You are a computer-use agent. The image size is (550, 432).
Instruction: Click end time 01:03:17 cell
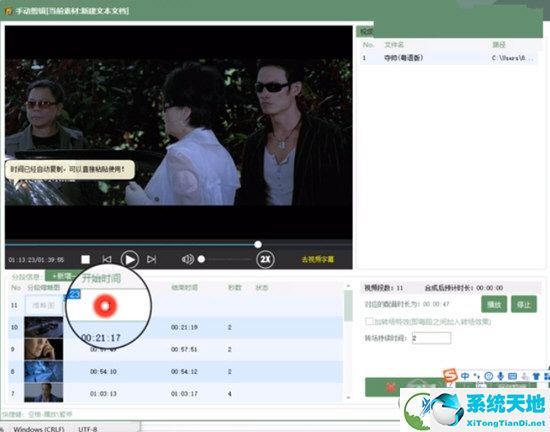click(184, 394)
